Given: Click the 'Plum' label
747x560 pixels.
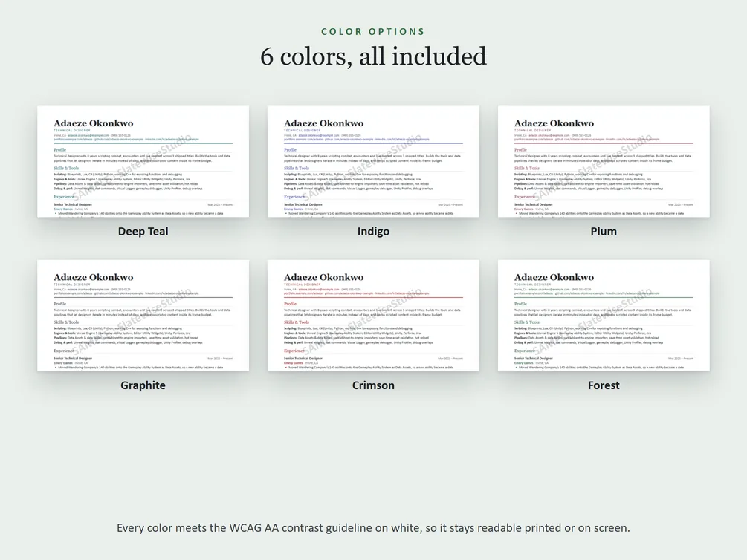Looking at the screenshot, I should tap(604, 232).
